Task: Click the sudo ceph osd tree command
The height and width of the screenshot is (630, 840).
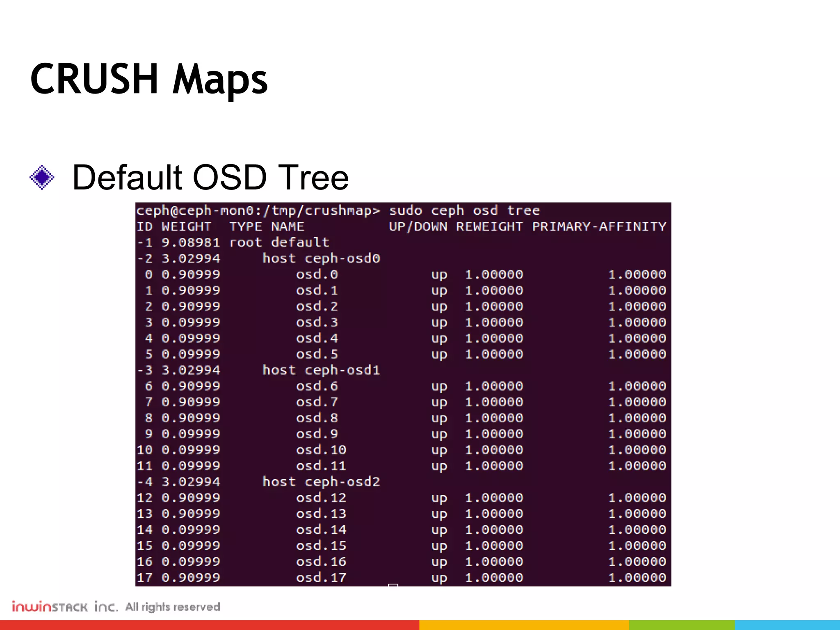Action: (x=464, y=210)
